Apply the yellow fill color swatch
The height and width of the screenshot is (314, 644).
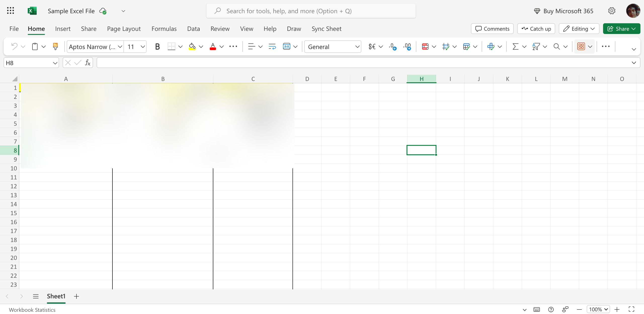point(192,47)
